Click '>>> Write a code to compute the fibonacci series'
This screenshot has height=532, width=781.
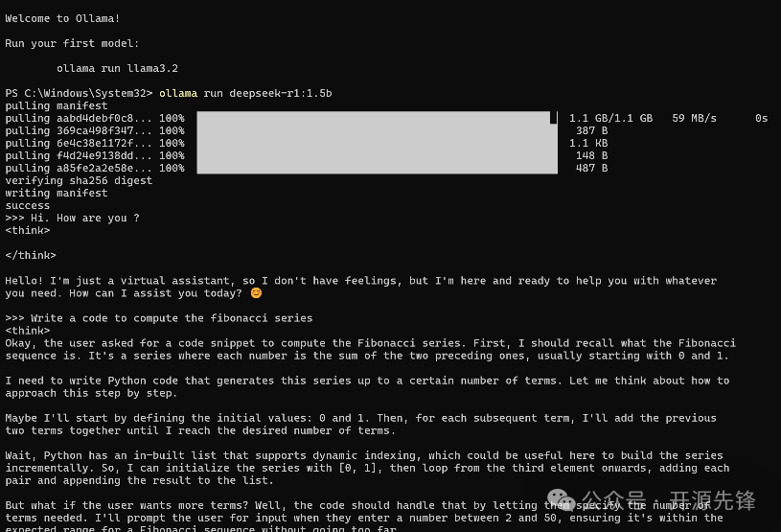159,318
